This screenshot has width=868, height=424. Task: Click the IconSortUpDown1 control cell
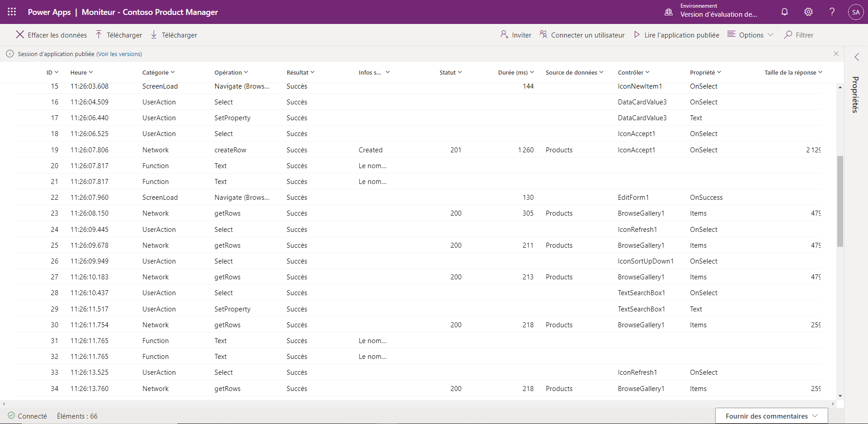[x=646, y=261]
